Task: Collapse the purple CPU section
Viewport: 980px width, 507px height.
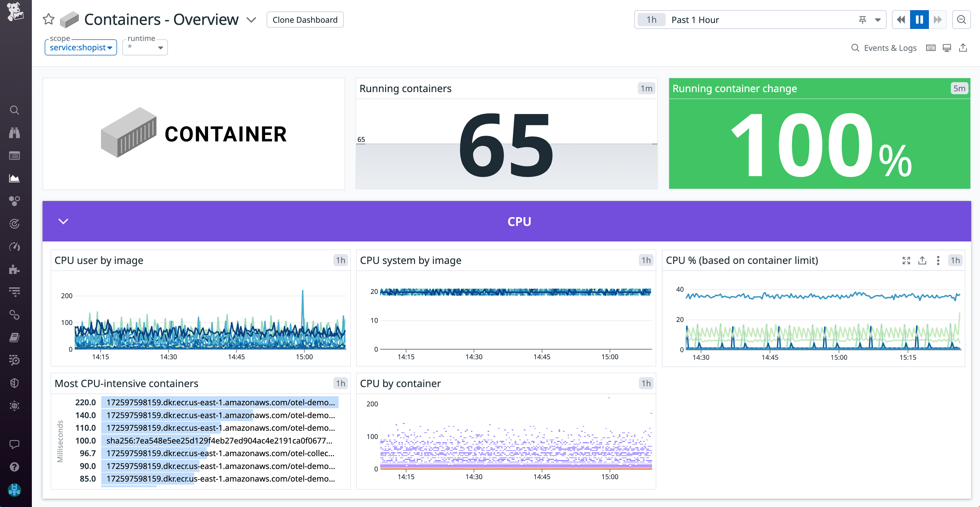Action: (x=63, y=221)
